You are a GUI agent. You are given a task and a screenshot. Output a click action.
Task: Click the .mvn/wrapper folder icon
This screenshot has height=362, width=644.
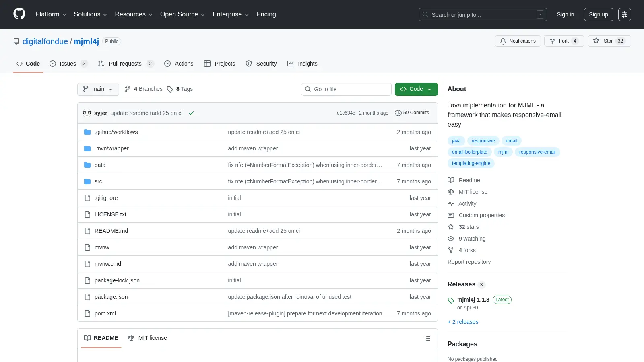tap(87, 148)
